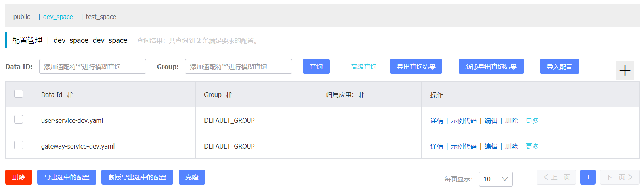Image resolution: width=644 pixels, height=187 pixels.
Task: Click the plus icon to create configuration
Action: 625,71
